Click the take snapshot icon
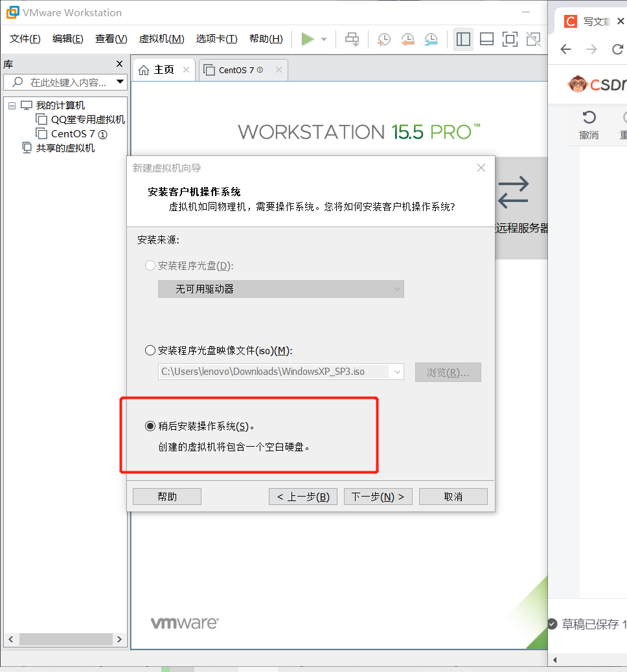Image resolution: width=627 pixels, height=672 pixels. (384, 39)
